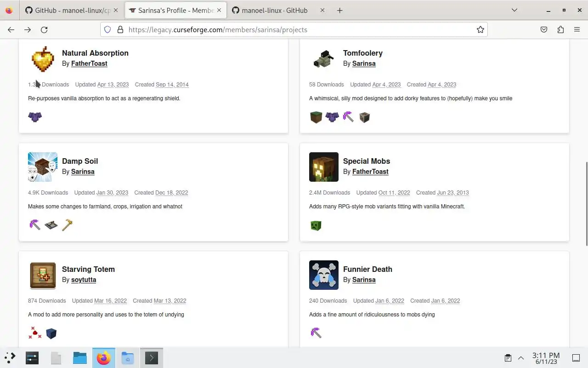This screenshot has width=588, height=368.
Task: Click the grass block icon under Tomfoolery
Action: (316, 117)
